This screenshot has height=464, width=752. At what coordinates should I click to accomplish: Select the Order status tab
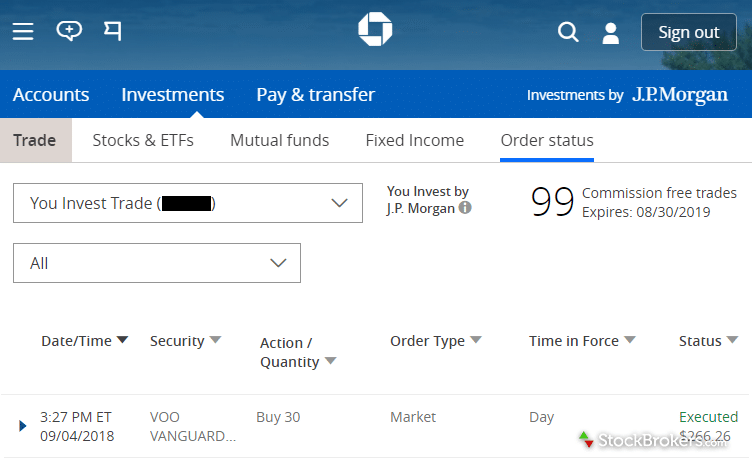coord(547,140)
